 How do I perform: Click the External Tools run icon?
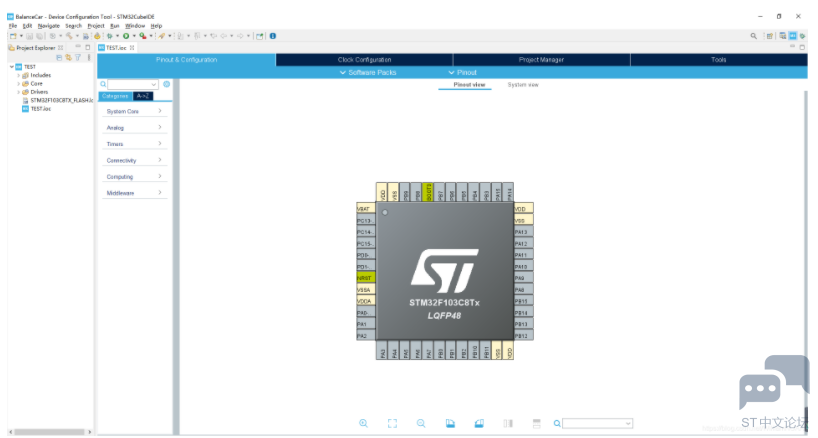coord(142,36)
